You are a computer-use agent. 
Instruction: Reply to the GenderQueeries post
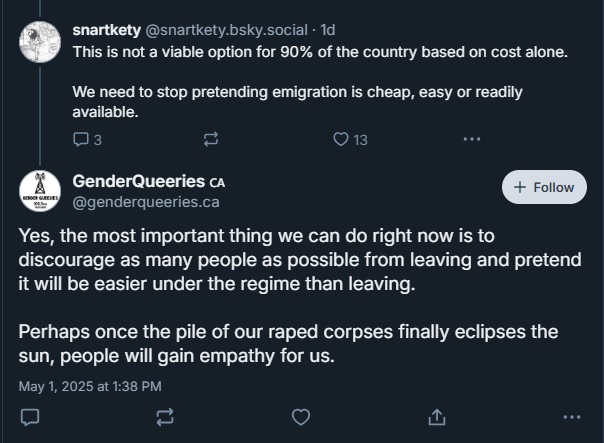[x=30, y=415]
